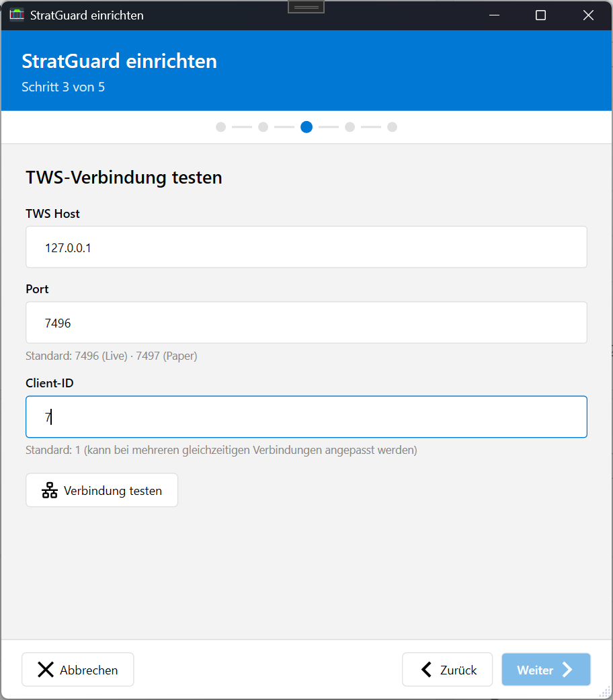The height and width of the screenshot is (700, 613).
Task: Click the X icon inside the Abbrechen button
Action: point(45,669)
